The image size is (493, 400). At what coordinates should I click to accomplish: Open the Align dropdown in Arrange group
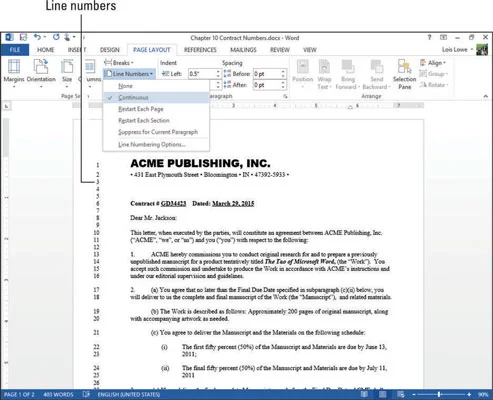pyautogui.click(x=433, y=63)
